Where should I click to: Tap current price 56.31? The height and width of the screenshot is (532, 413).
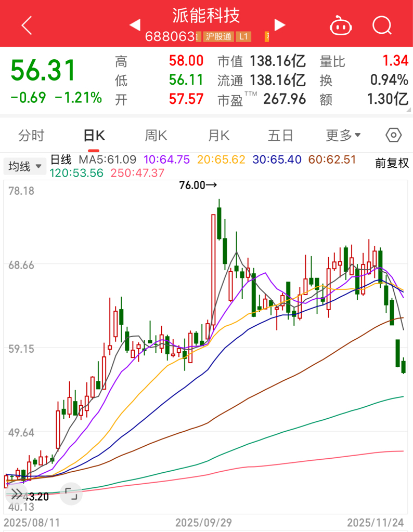43,71
